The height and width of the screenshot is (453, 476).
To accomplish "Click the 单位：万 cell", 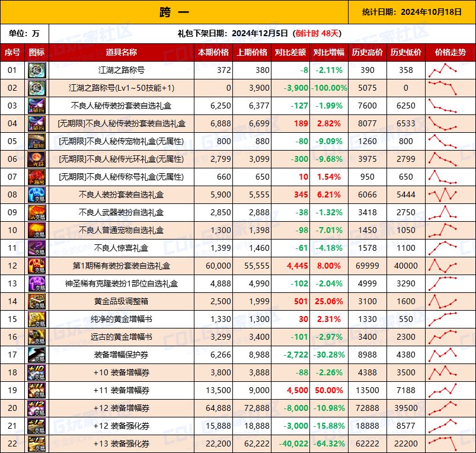I will tap(24, 33).
